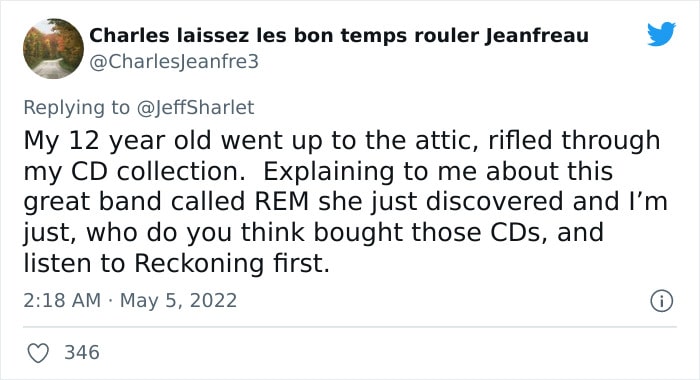Viewport: 700px width, 380px height.
Task: Open the info circle icon
Action: 661,301
